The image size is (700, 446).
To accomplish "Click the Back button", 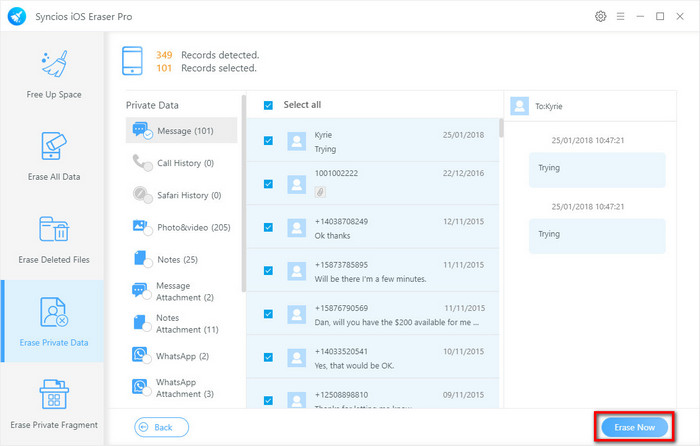I will click(162, 427).
